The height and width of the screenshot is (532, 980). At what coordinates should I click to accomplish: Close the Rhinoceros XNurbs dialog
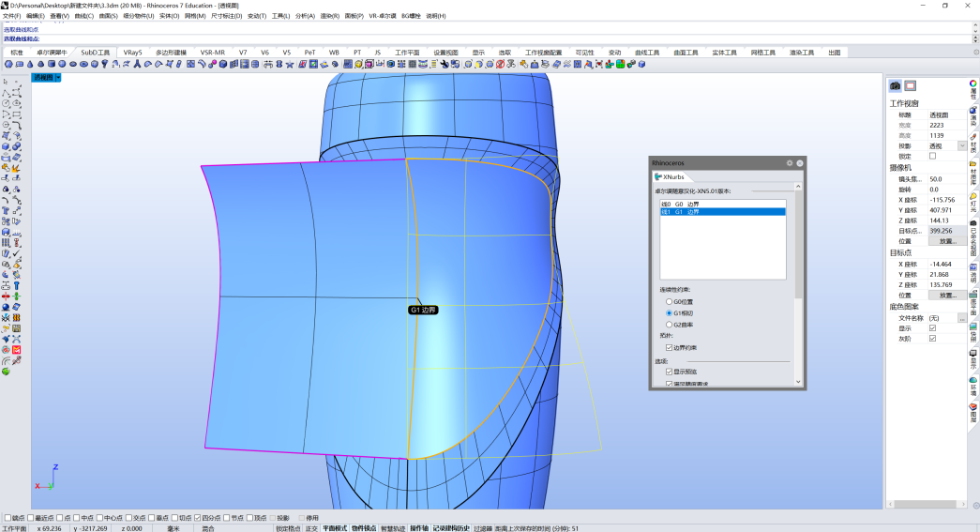tap(799, 162)
